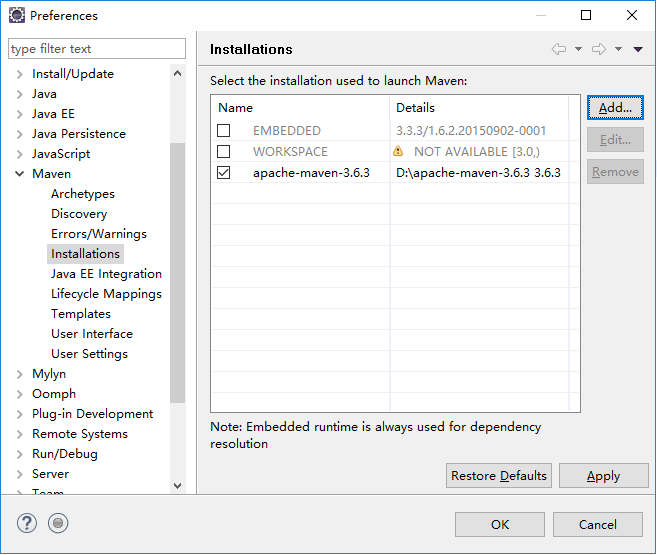Click the type filter text field
657x555 pixels.
(97, 49)
